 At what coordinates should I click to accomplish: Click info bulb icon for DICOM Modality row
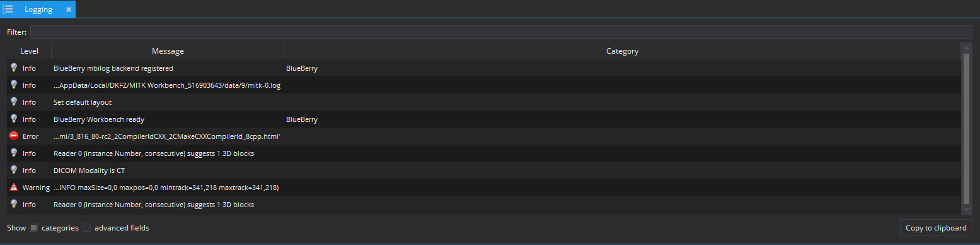click(14, 170)
